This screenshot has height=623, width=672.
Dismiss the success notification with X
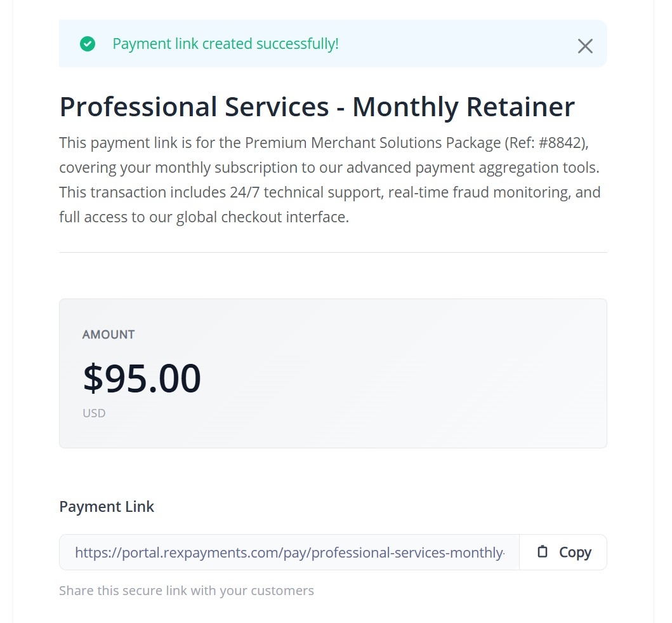pos(585,46)
